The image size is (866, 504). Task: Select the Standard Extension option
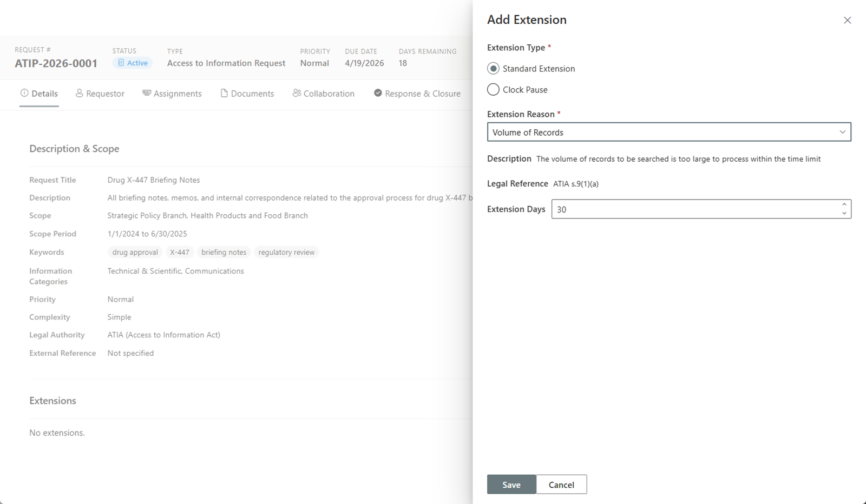click(493, 68)
